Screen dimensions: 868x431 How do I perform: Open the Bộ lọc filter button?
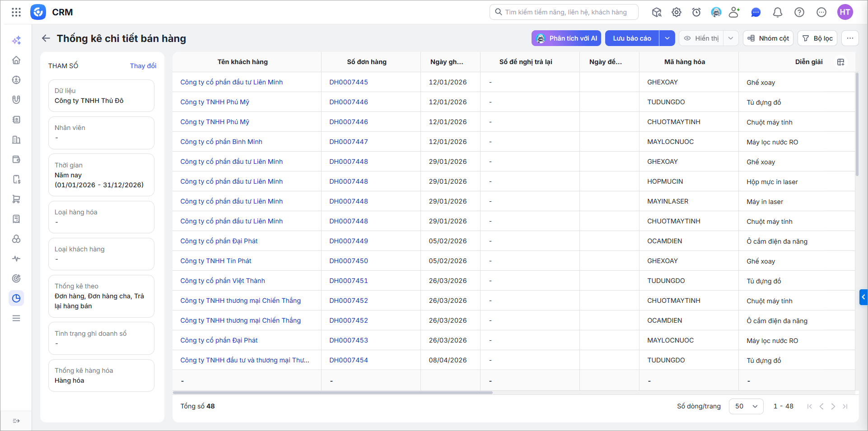(817, 38)
